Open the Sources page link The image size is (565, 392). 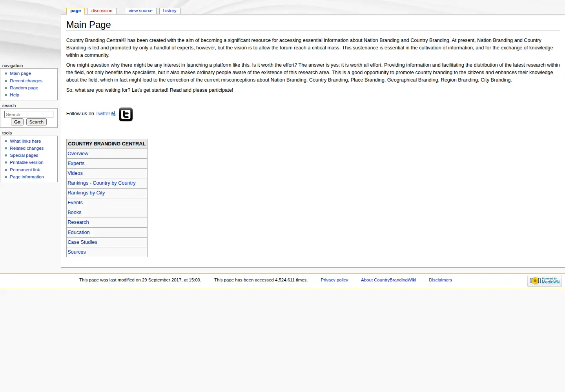77,252
